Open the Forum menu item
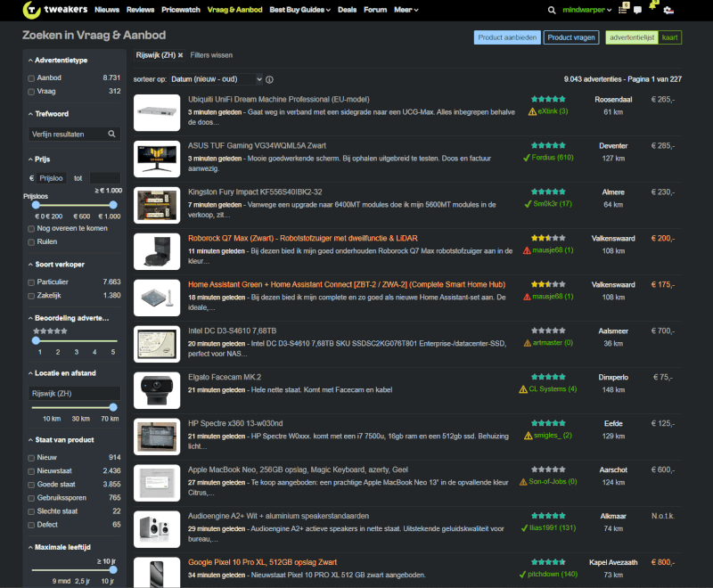The image size is (713, 588). click(x=375, y=10)
